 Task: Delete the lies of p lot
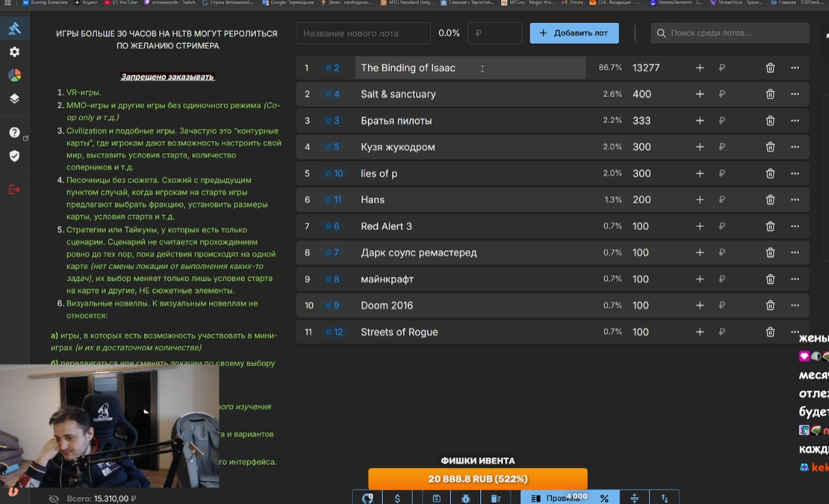(770, 174)
